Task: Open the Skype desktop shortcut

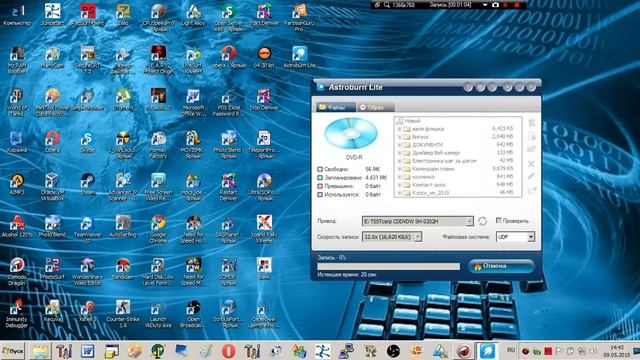Action: 87,142
